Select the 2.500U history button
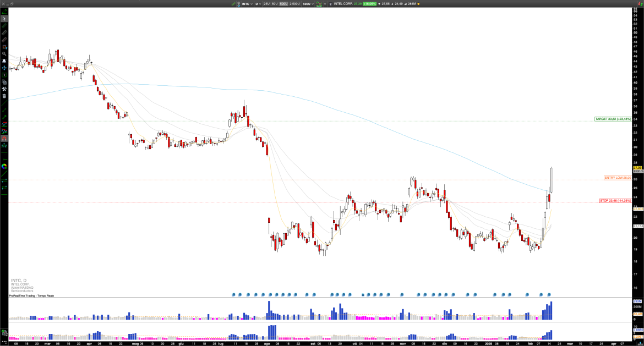 click(x=295, y=4)
